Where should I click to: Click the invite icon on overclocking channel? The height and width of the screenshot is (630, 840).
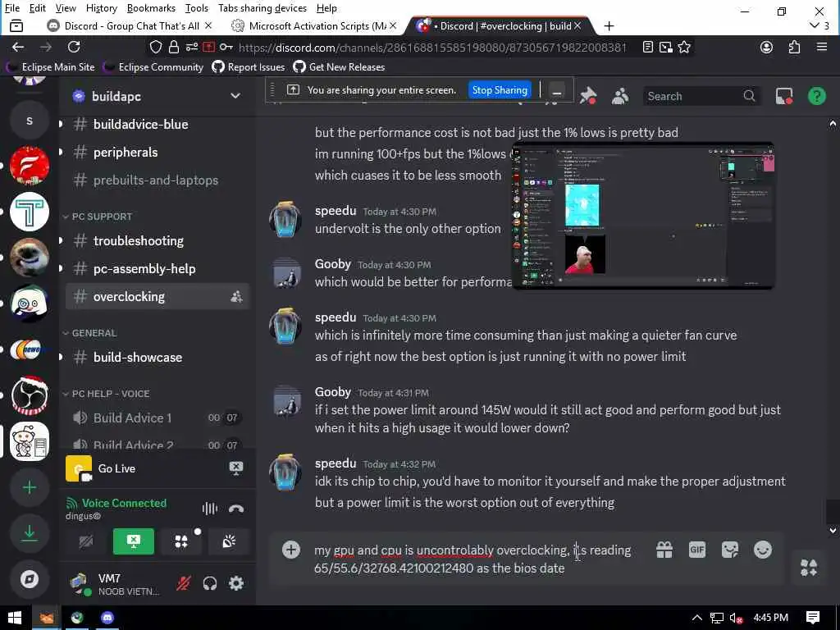236,297
